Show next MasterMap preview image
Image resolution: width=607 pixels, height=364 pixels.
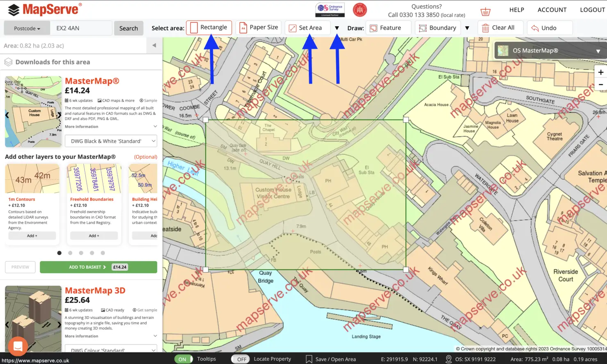pyautogui.click(x=59, y=115)
